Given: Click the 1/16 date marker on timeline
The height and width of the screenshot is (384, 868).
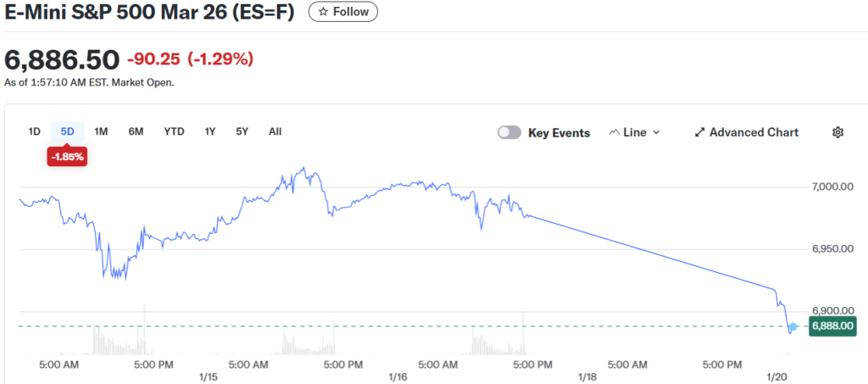Looking at the screenshot, I should pos(398,375).
